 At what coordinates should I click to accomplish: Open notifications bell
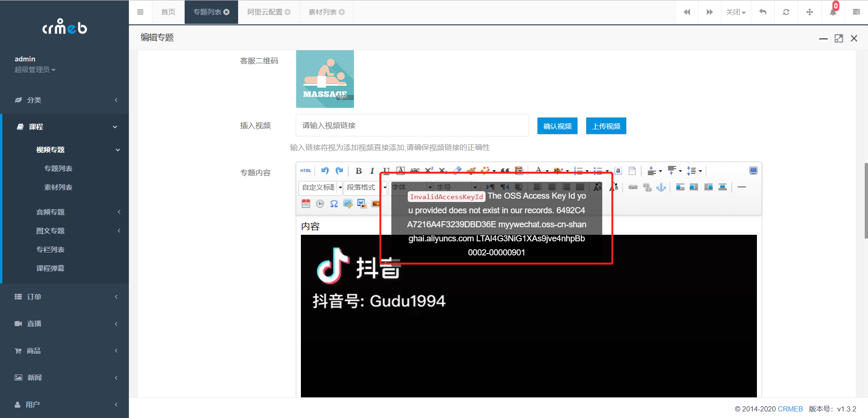click(833, 12)
